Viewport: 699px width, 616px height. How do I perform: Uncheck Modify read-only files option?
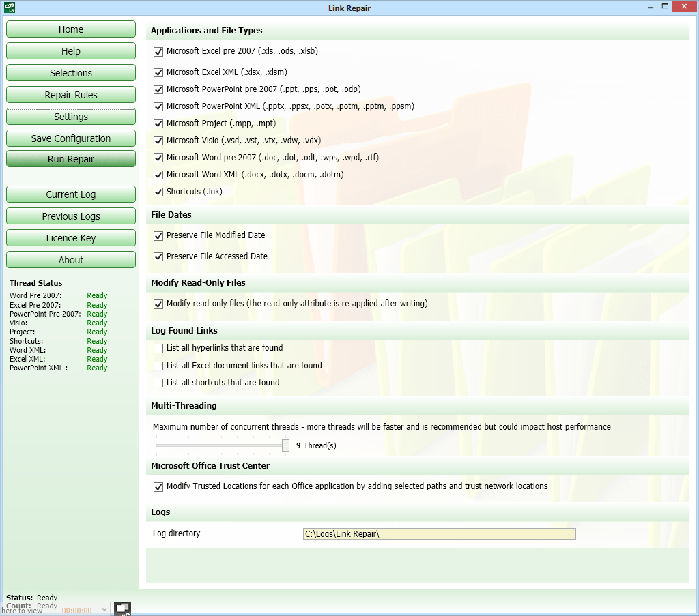coord(158,304)
